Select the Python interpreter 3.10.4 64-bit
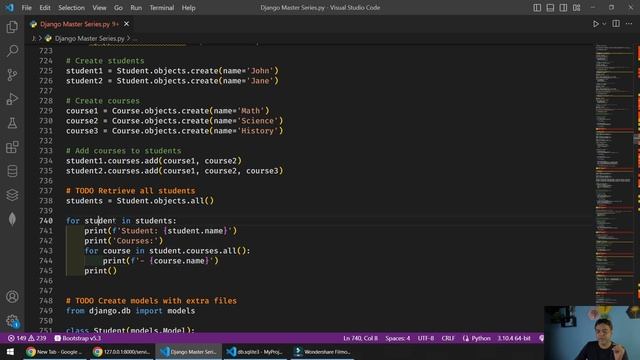The height and width of the screenshot is (360, 640). [514, 338]
